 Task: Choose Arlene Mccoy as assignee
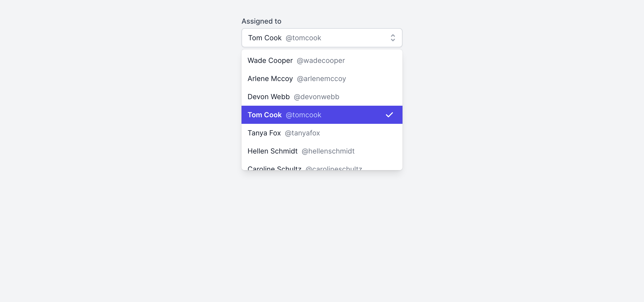[x=270, y=79]
